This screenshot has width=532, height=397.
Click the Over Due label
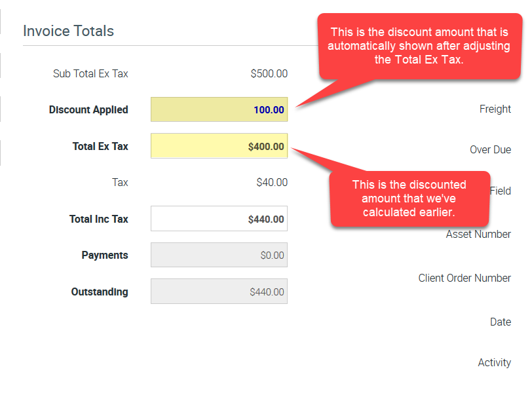[490, 149]
